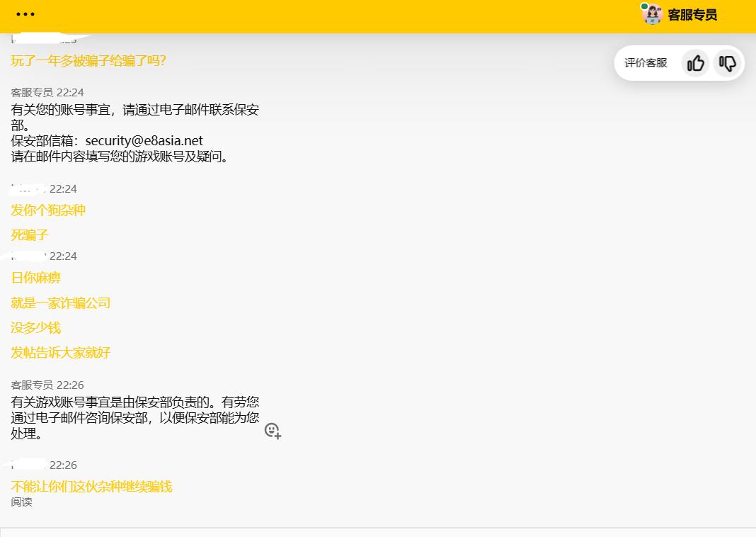Click the 客服专员 avatar picture

[x=652, y=14]
